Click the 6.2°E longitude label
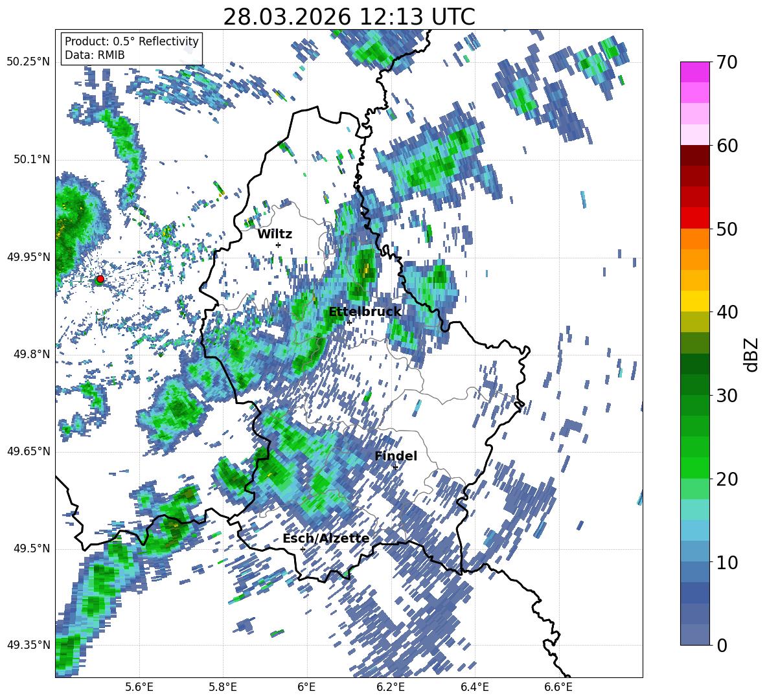This screenshot has width=767, height=700. pyautogui.click(x=391, y=688)
